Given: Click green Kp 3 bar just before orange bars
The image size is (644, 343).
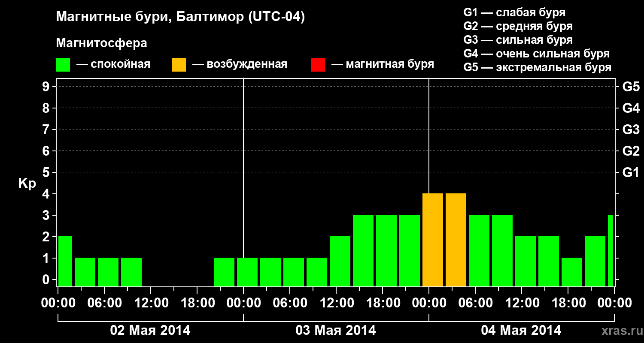Looking at the screenshot, I should click(x=410, y=251).
